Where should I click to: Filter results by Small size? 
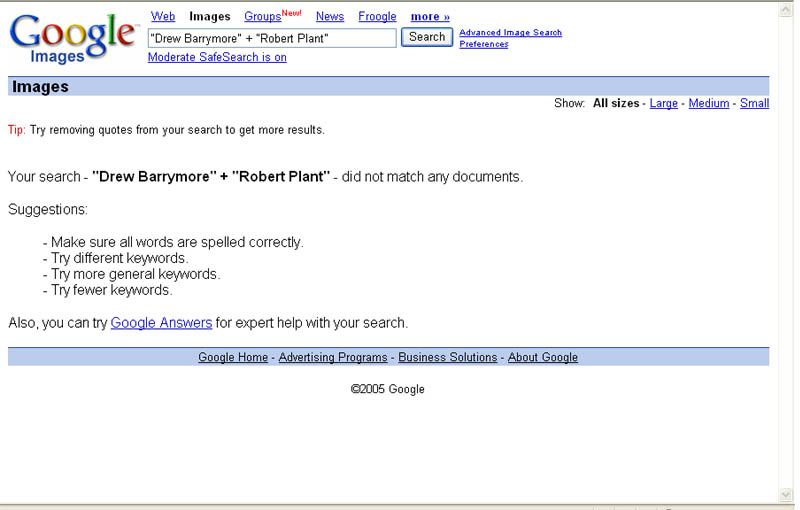point(755,103)
